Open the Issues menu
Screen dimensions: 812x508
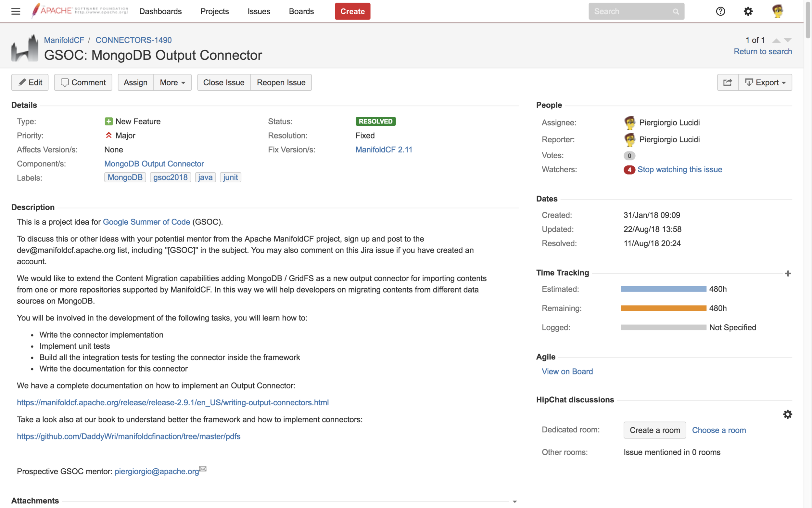point(259,11)
